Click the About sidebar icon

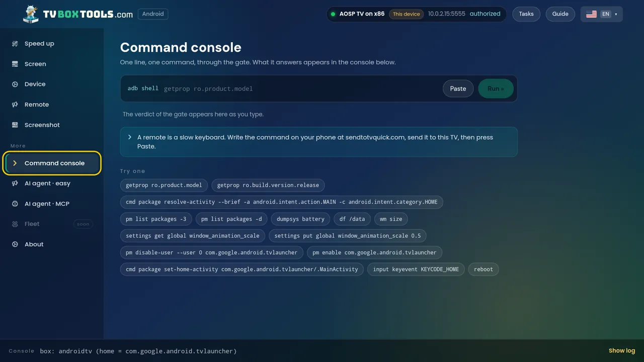15,244
